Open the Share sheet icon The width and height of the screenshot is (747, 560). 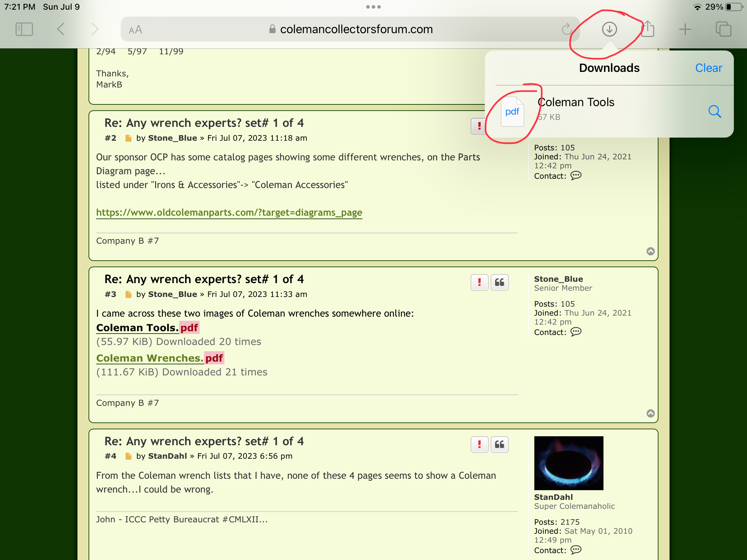click(x=648, y=29)
